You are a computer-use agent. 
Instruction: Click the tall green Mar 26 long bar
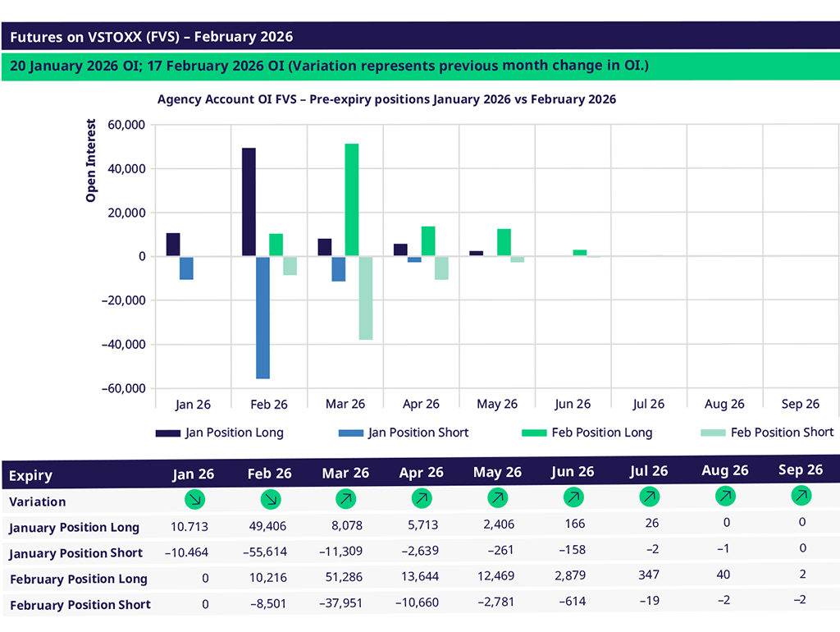352,199
